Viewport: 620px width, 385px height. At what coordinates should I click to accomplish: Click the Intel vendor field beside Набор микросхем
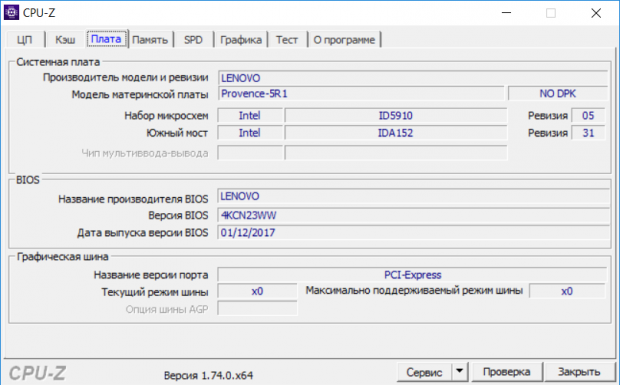pyautogui.click(x=250, y=115)
